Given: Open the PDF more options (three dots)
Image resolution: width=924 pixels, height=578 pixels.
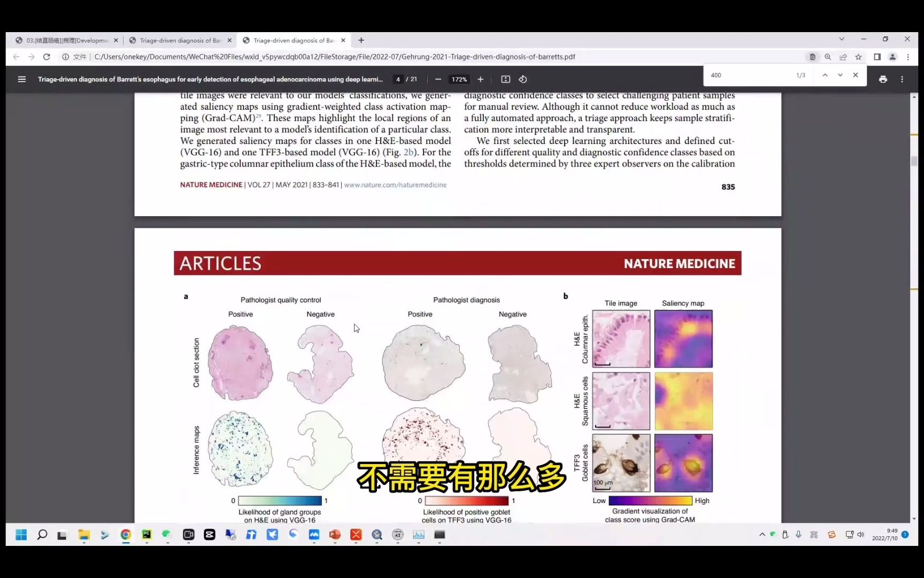Looking at the screenshot, I should coord(902,79).
